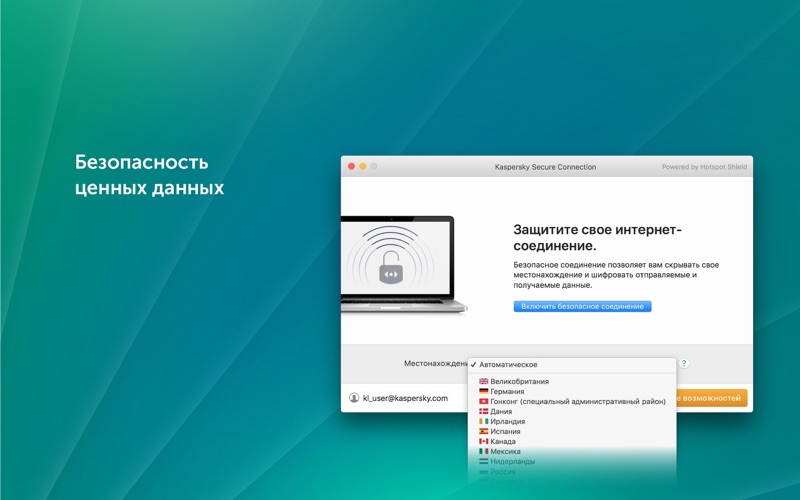The height and width of the screenshot is (500, 800).
Task: Minimize window with the yellow button
Action: [363, 166]
